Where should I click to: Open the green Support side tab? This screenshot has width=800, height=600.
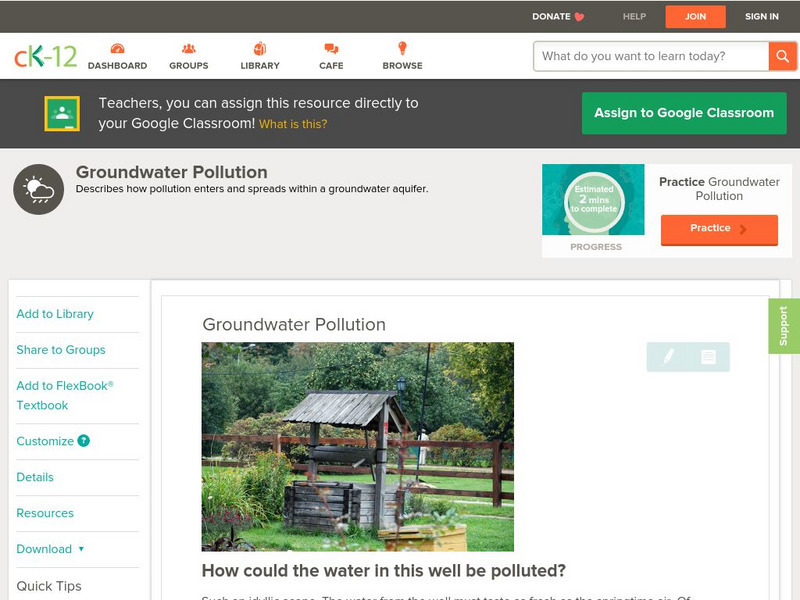pos(783,326)
